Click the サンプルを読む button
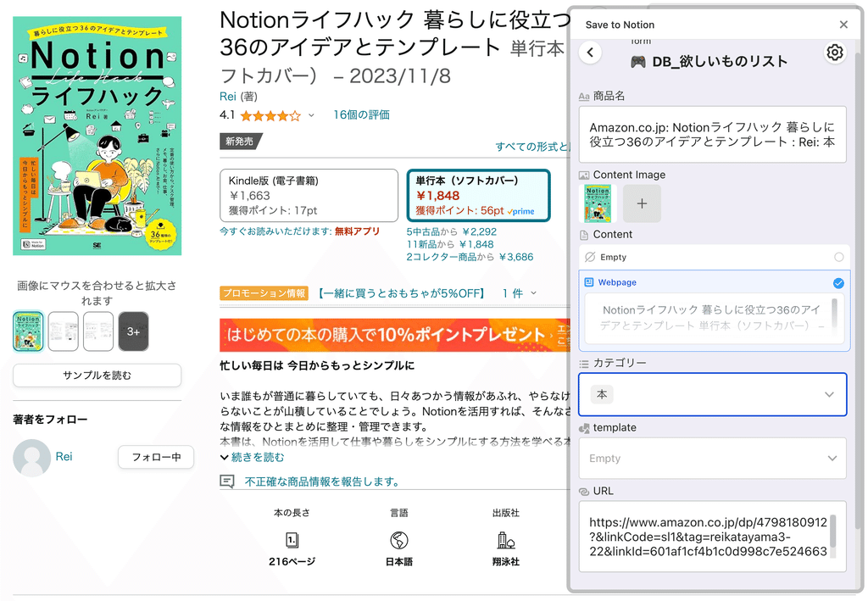Image resolution: width=868 pixels, height=601 pixels. tap(97, 376)
